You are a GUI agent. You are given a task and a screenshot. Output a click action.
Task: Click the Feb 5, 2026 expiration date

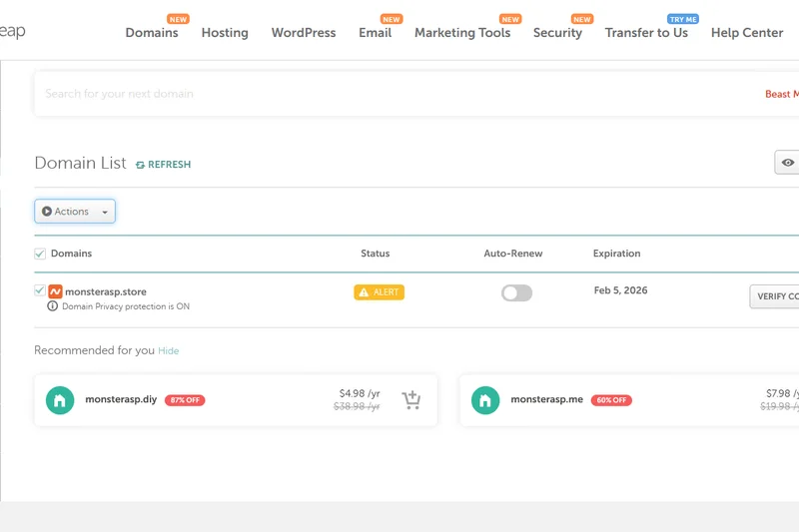click(620, 290)
